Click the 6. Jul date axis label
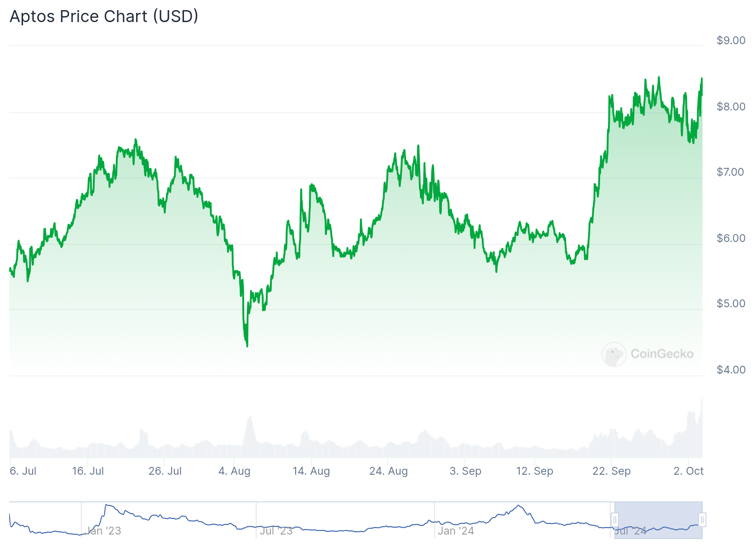 (x=23, y=471)
